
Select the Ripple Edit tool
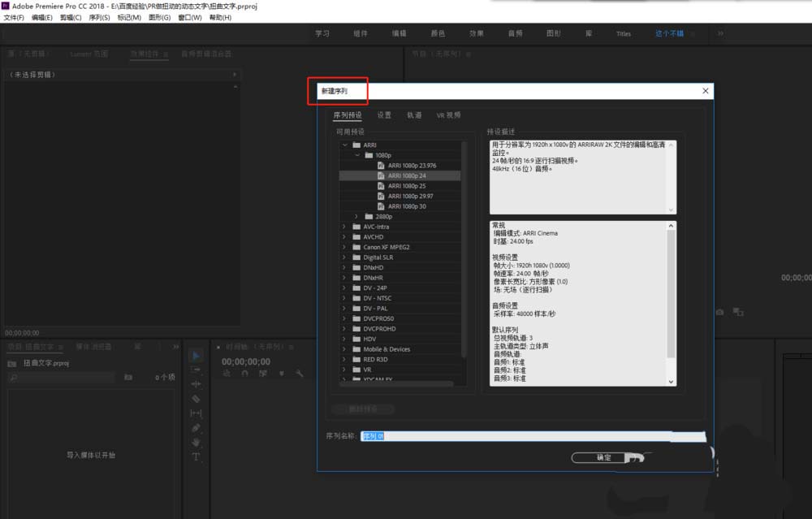[195, 383]
